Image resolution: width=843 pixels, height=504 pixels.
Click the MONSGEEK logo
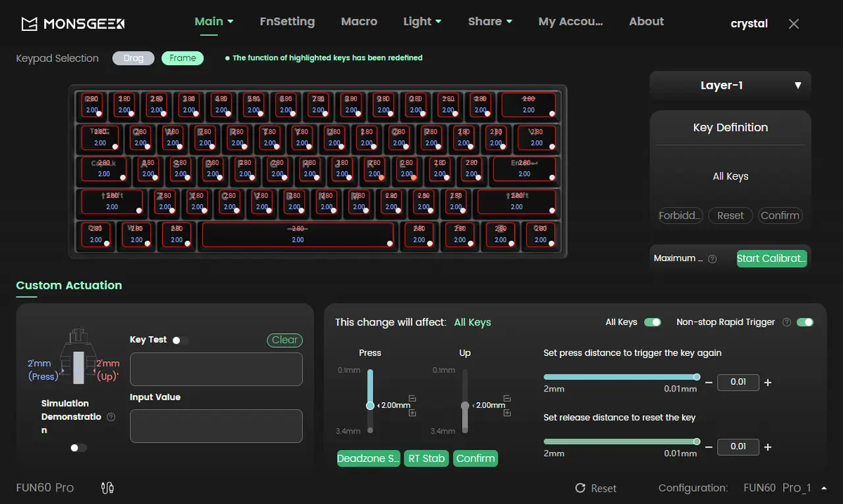72,24
